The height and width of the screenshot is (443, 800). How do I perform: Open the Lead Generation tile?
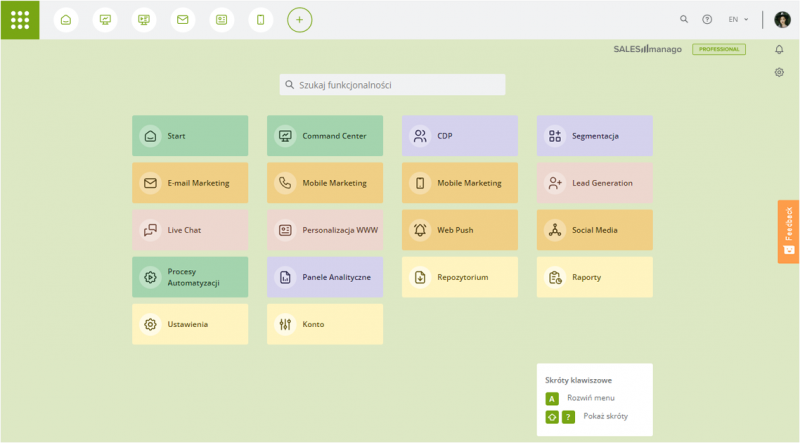[x=594, y=183]
